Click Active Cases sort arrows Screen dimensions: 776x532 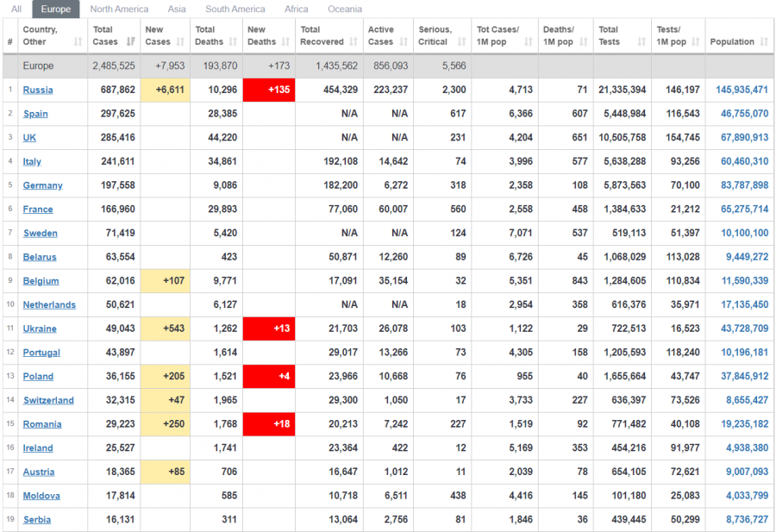tap(404, 41)
